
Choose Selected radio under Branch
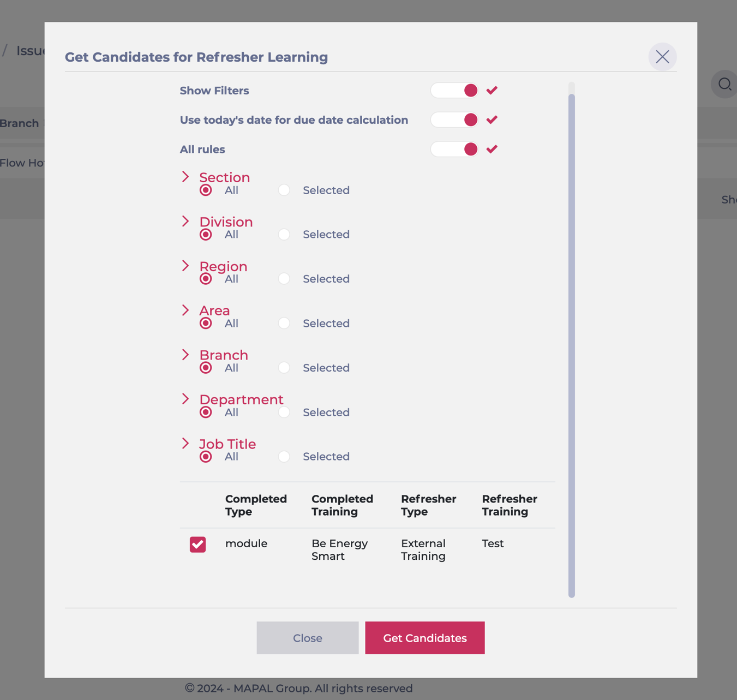pyautogui.click(x=284, y=368)
